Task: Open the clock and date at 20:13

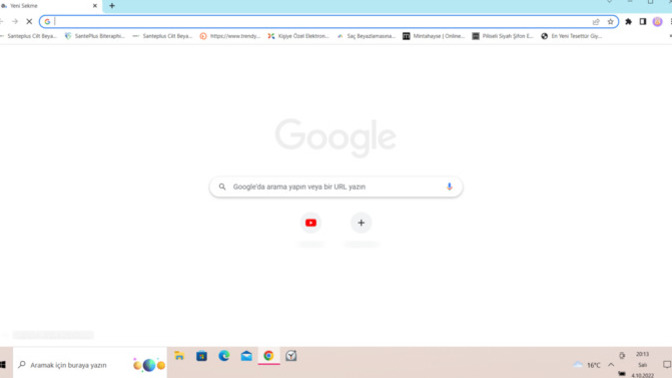Action: [x=642, y=364]
